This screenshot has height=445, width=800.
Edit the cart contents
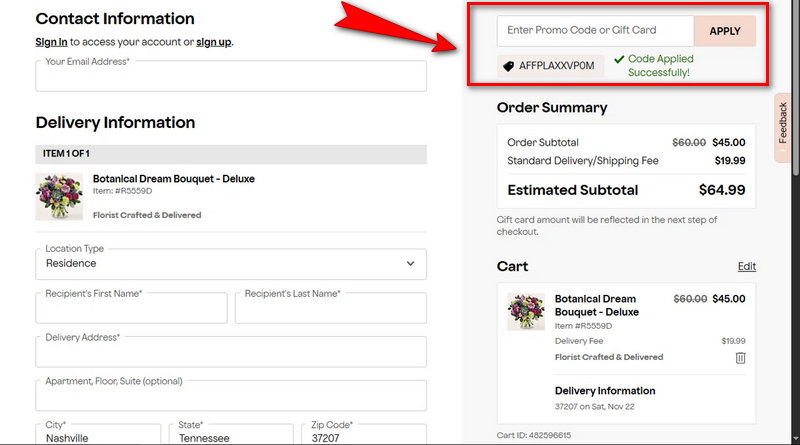point(746,267)
